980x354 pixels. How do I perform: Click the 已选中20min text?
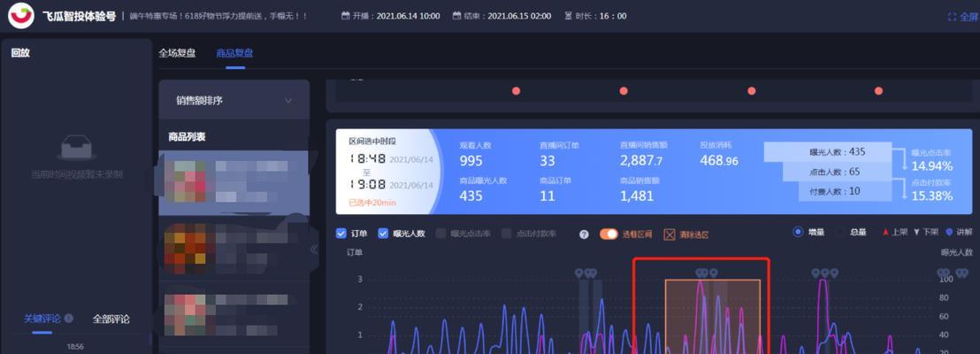click(x=372, y=203)
